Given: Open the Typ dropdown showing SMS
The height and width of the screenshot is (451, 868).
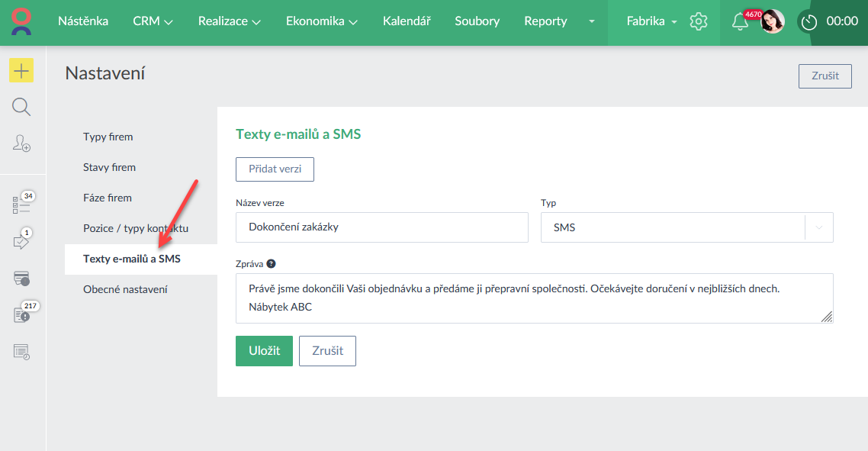Looking at the screenshot, I should click(686, 227).
